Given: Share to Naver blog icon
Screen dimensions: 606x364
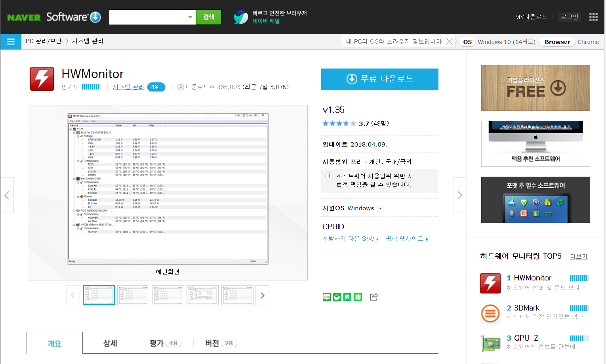Looking at the screenshot, I should coord(327,297).
